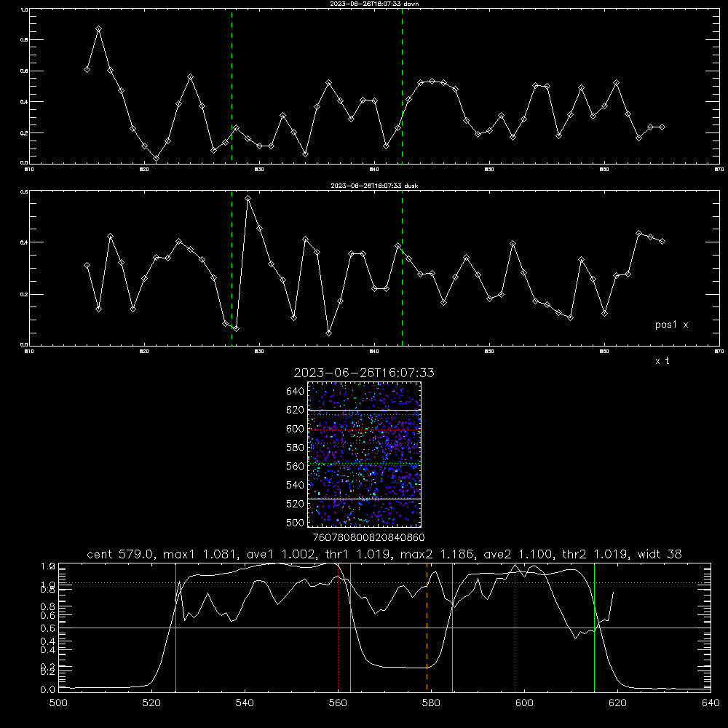The image size is (728, 728).
Task: Click the lower white line in heatmap
Action: [365, 499]
